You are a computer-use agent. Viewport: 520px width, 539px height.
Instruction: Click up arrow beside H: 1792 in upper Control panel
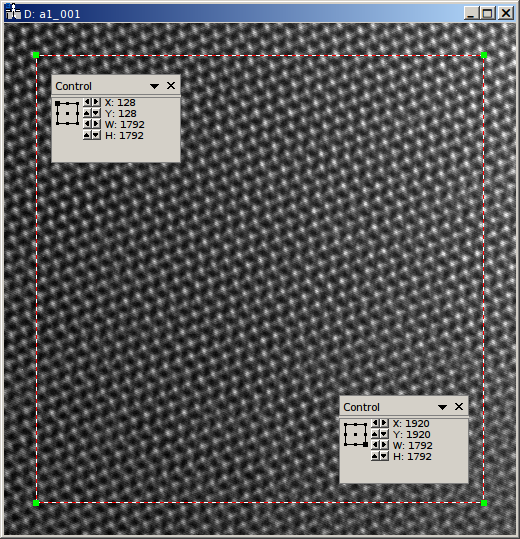click(87, 135)
